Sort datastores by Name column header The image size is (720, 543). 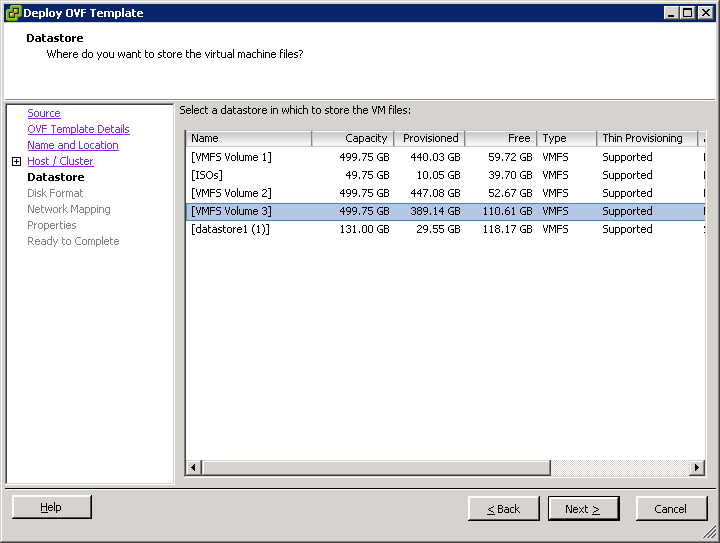(249, 138)
